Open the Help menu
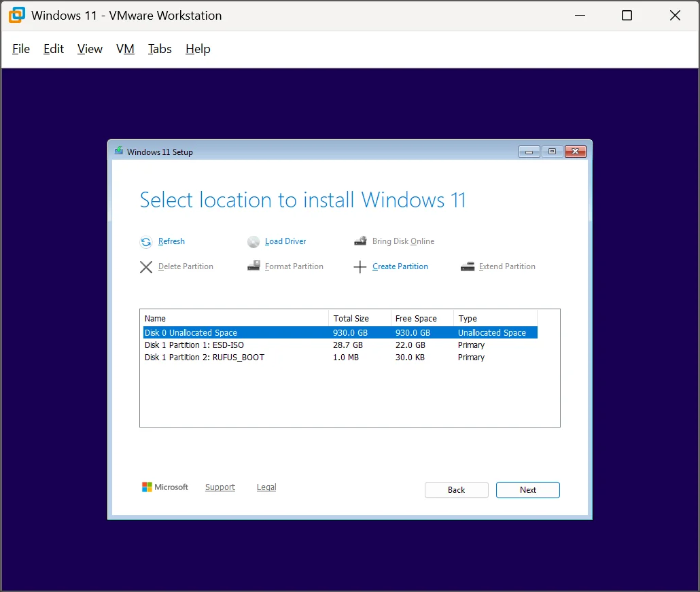Screen dimensions: 700x592 [x=198, y=49]
